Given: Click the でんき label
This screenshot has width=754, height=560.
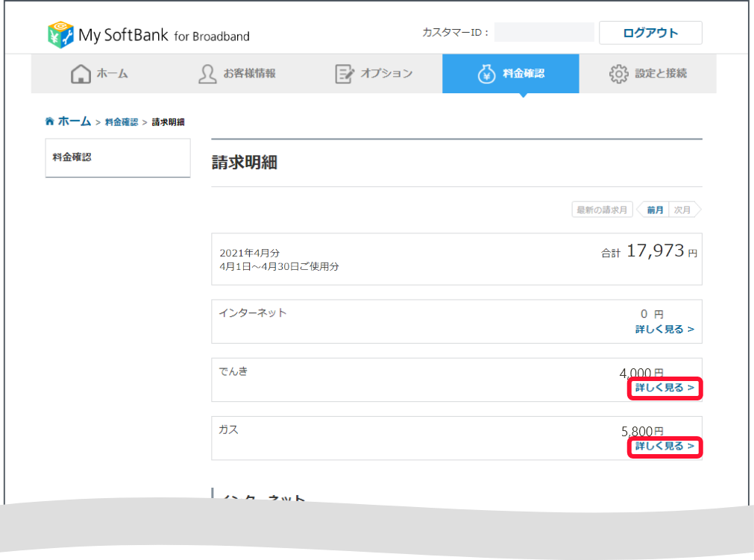Looking at the screenshot, I should (233, 371).
